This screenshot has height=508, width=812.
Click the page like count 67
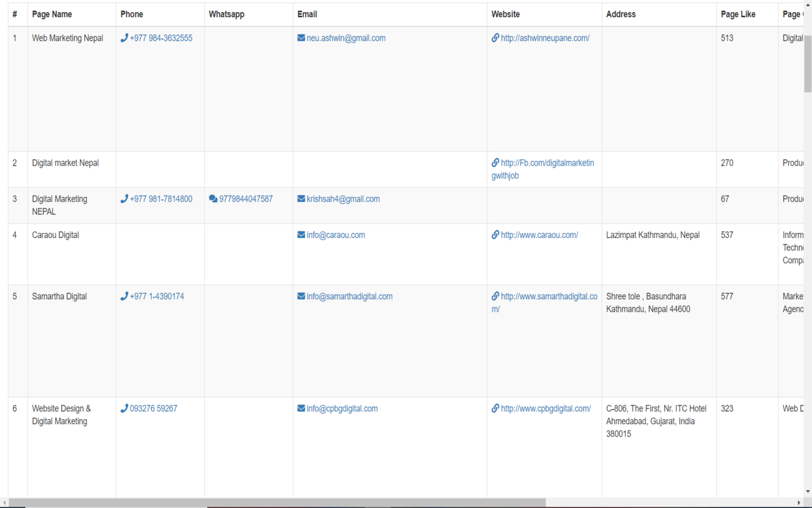pos(725,199)
